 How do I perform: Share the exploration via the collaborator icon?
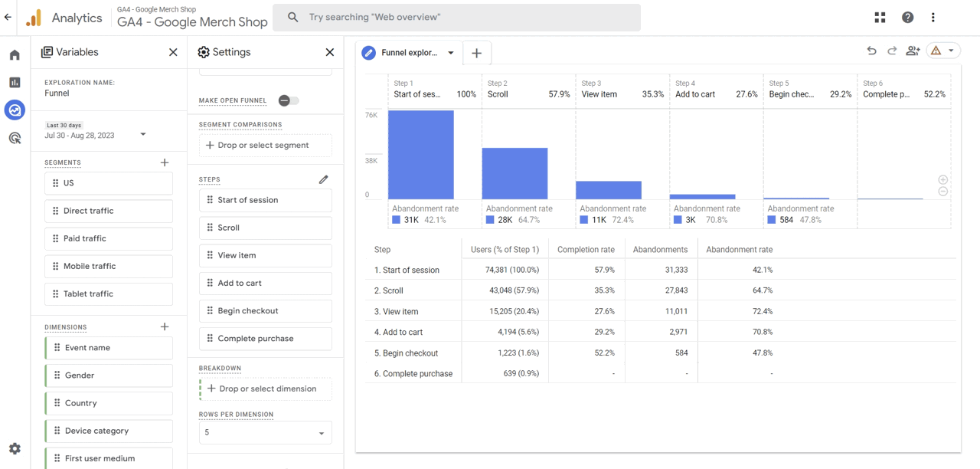(x=912, y=50)
